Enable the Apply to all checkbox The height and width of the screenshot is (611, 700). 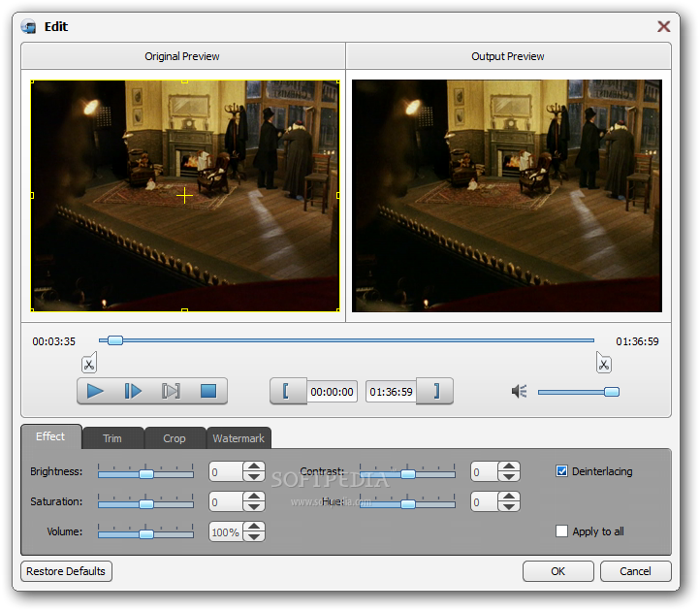(x=561, y=531)
